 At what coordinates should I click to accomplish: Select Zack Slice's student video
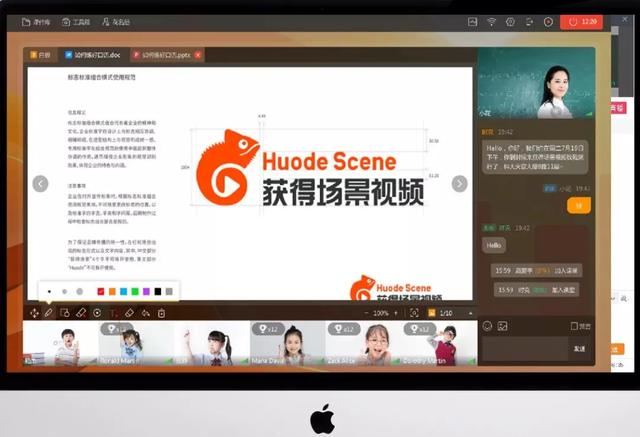point(363,343)
